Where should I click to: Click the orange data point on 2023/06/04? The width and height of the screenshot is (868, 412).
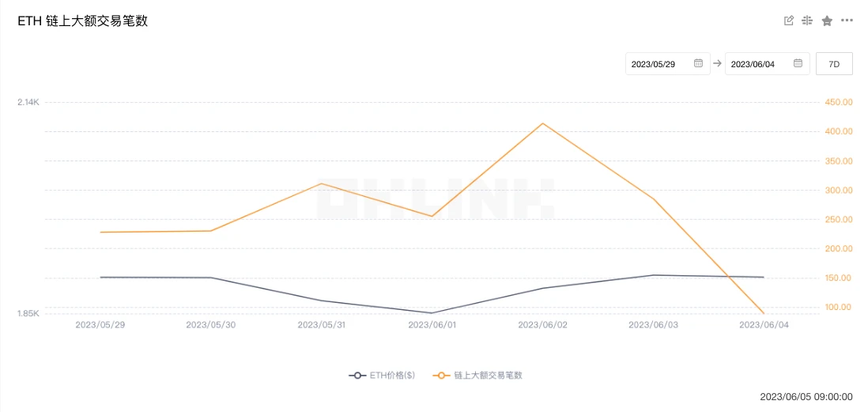coord(764,313)
